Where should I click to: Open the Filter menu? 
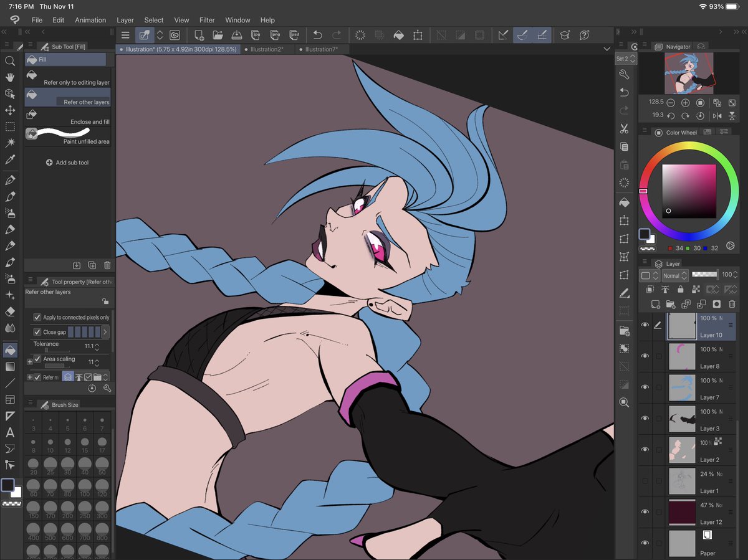(207, 20)
